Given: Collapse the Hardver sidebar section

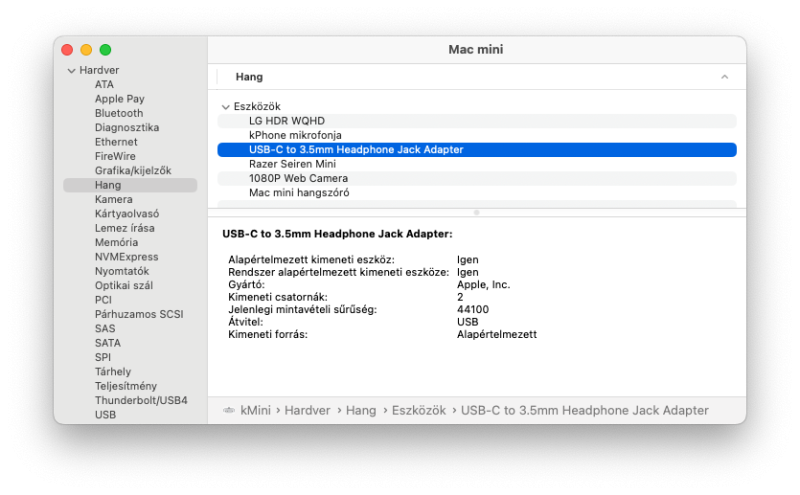Looking at the screenshot, I should click(x=71, y=70).
